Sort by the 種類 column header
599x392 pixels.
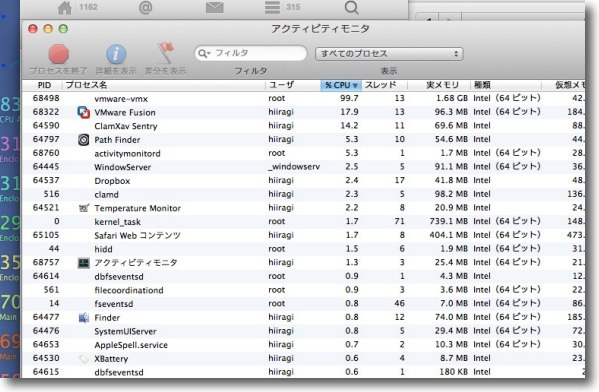pyautogui.click(x=506, y=85)
